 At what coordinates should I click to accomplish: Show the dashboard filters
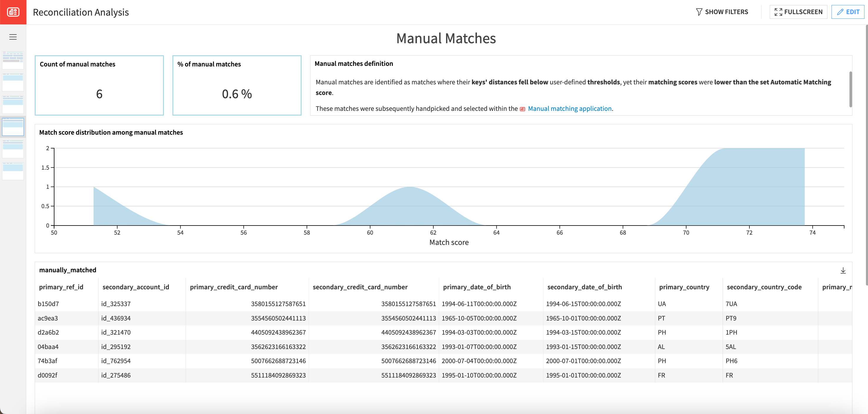(722, 12)
